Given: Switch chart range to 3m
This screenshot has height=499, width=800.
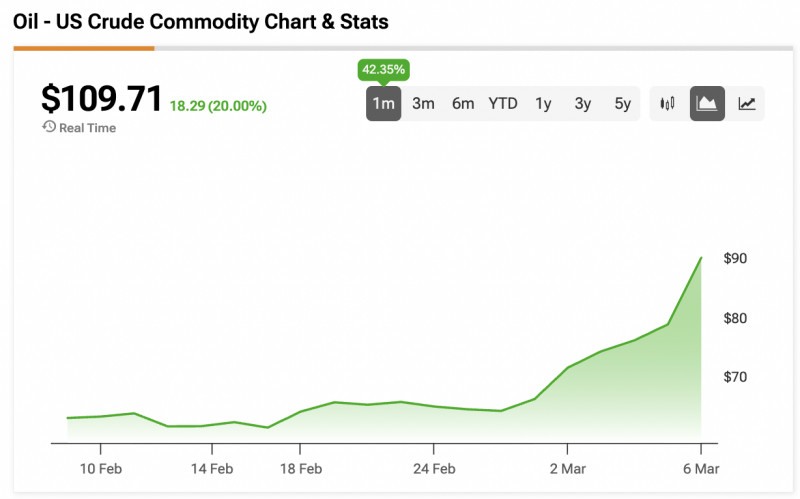Looking at the screenshot, I should point(423,103).
